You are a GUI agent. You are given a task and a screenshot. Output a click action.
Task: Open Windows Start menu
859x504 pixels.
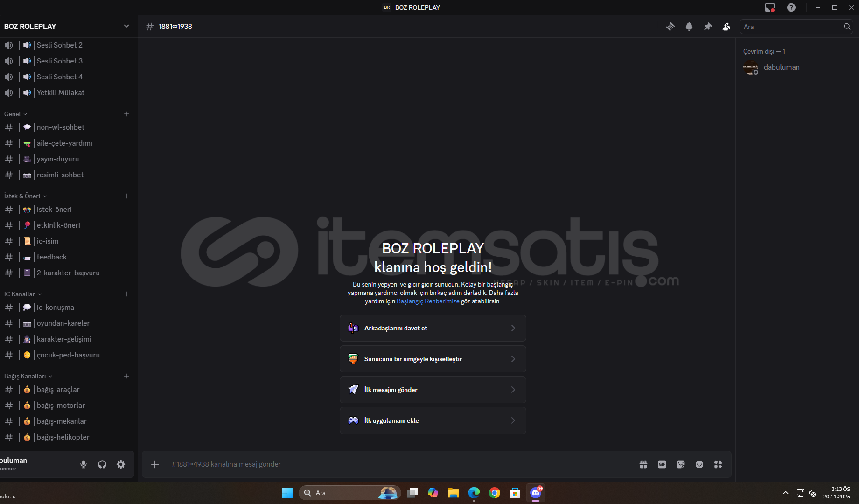click(287, 493)
